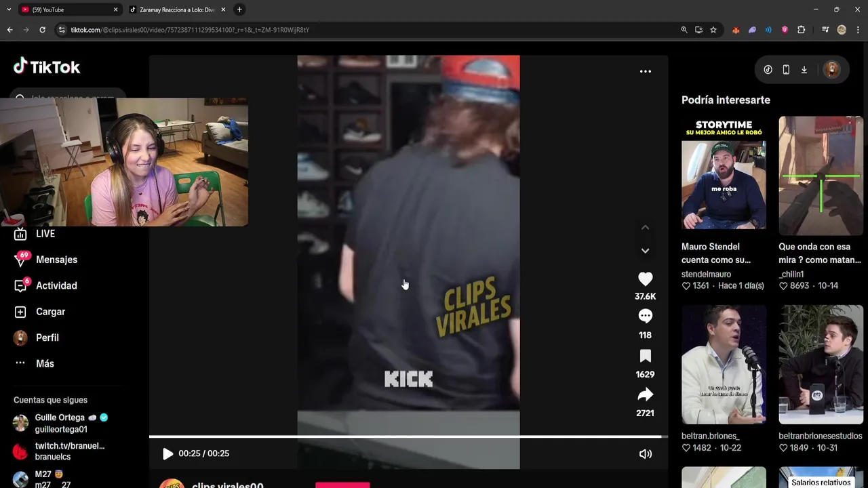
Task: Close the YouTube browser tab
Action: (x=115, y=9)
